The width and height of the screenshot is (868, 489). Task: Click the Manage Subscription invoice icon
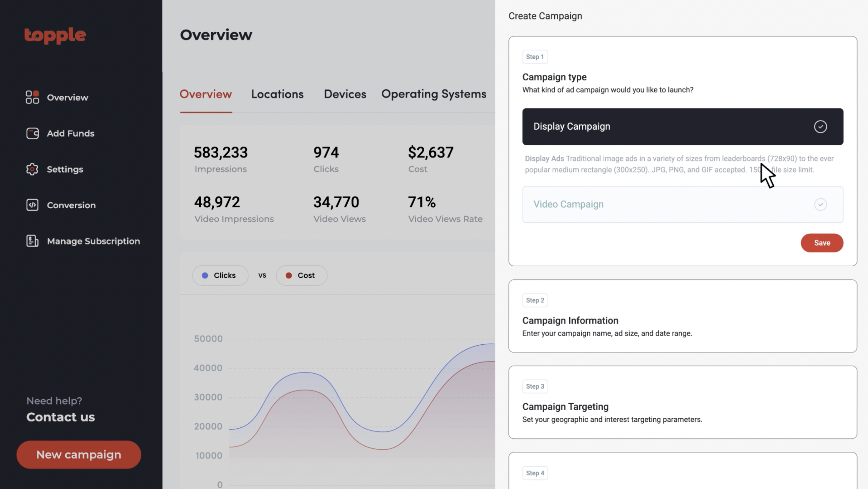click(32, 241)
